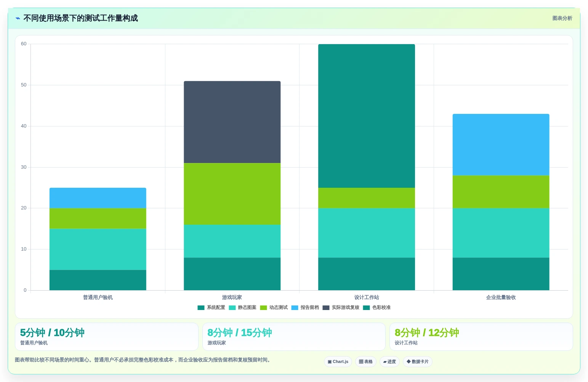Click the 静态图案 segment of the 普通用户验机 bar
This screenshot has width=588, height=382.
coord(98,249)
